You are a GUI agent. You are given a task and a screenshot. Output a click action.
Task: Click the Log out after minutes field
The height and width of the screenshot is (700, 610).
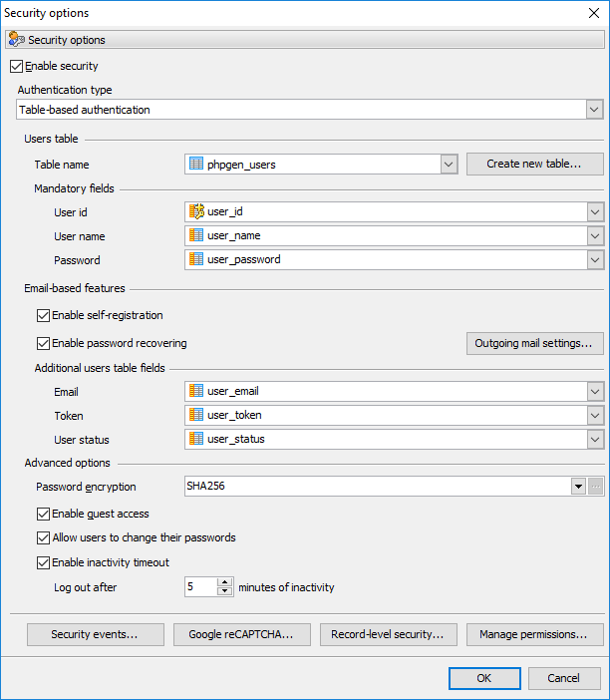coord(200,587)
